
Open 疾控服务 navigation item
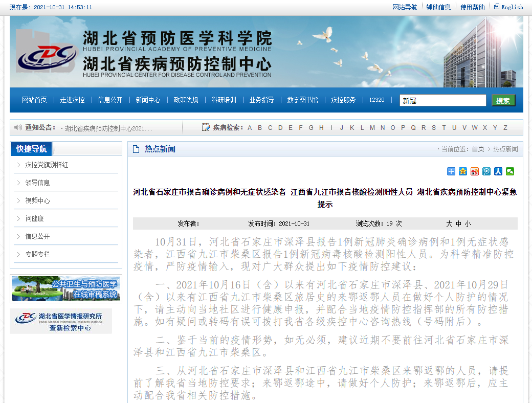(343, 100)
